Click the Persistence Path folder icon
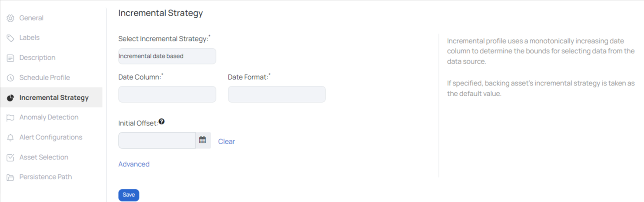 10,177
